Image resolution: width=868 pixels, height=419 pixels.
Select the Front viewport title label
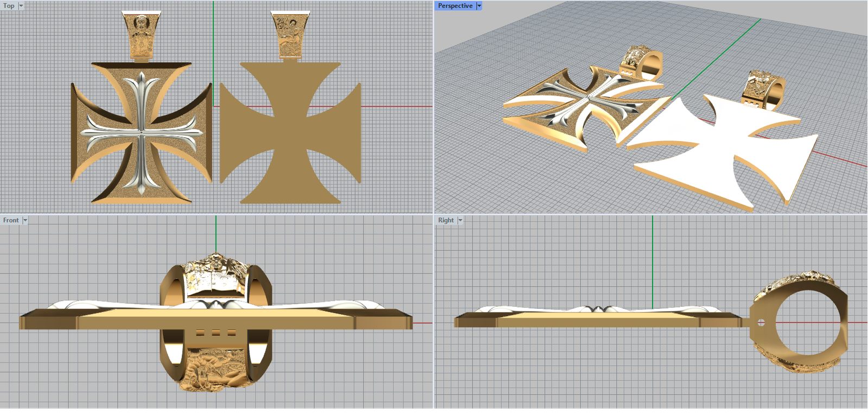pyautogui.click(x=11, y=220)
